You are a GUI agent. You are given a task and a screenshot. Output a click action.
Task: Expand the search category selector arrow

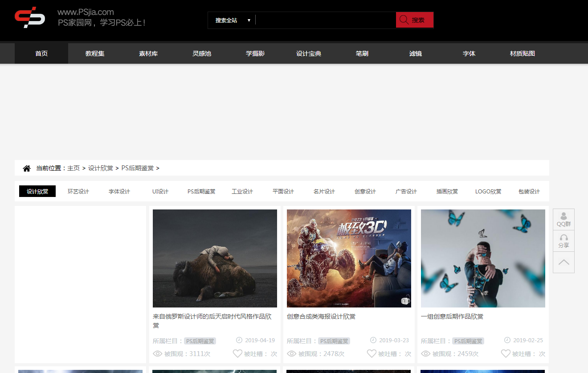tap(249, 20)
